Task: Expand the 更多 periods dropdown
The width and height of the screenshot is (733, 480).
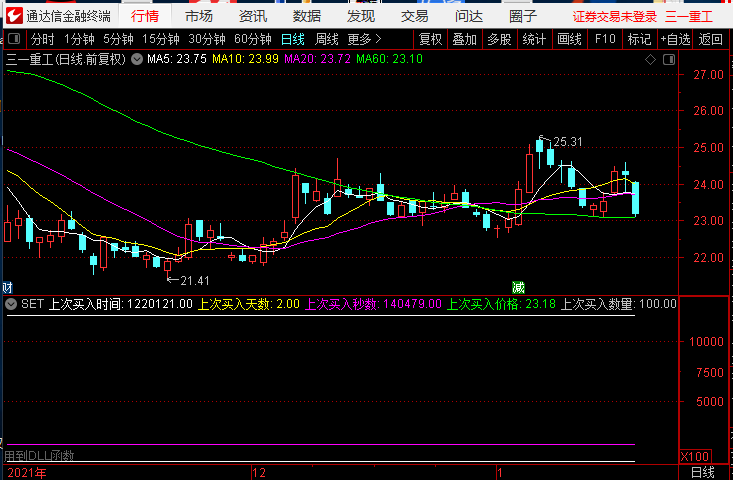Action: [364, 40]
